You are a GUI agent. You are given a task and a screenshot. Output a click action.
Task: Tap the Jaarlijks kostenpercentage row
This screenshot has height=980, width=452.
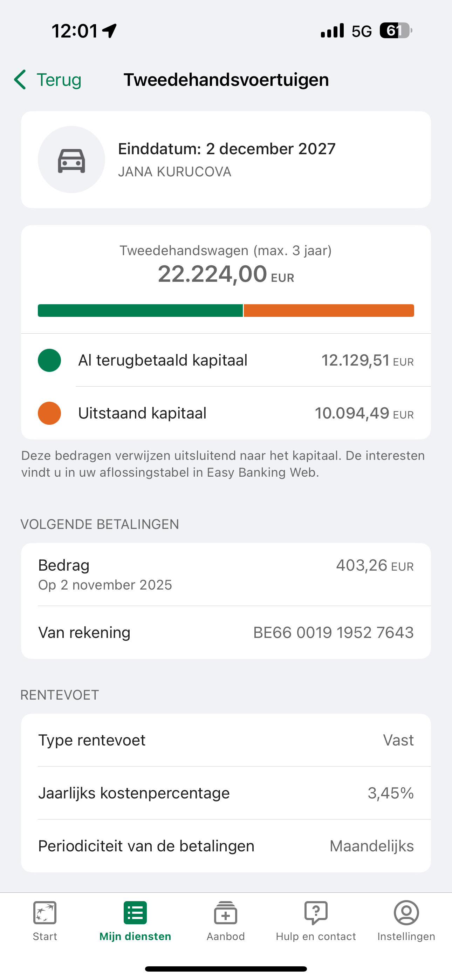pyautogui.click(x=226, y=793)
